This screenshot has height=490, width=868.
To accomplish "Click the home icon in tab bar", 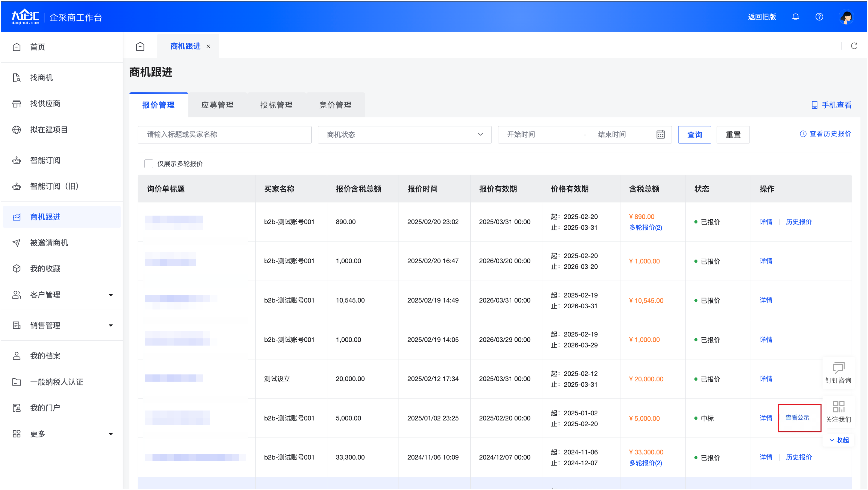I will [x=140, y=46].
